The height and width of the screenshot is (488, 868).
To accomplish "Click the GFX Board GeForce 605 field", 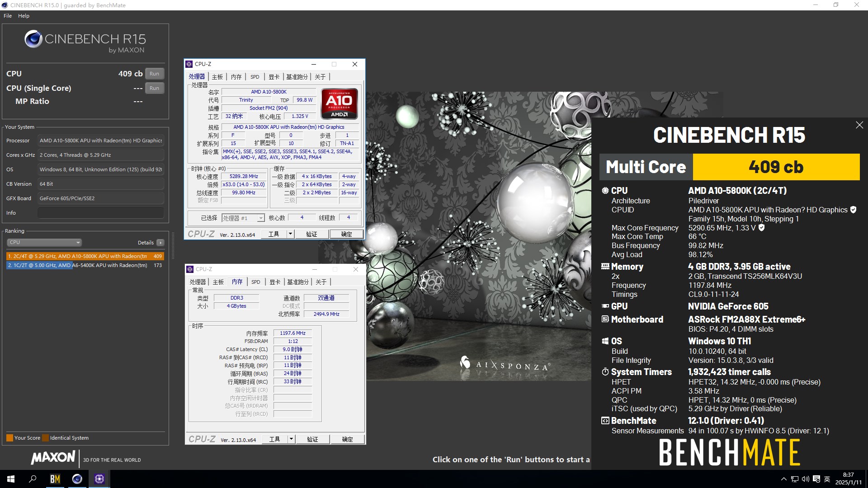I will 101,198.
